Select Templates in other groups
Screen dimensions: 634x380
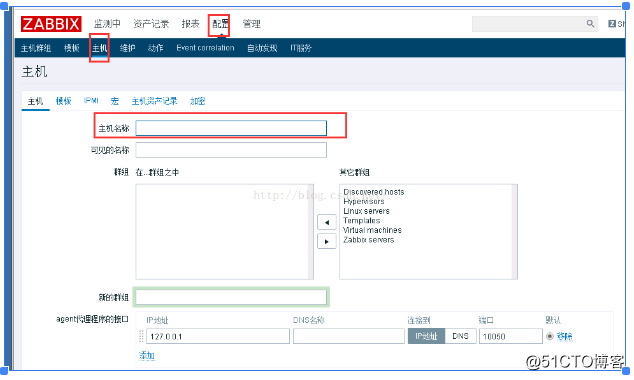pos(361,221)
